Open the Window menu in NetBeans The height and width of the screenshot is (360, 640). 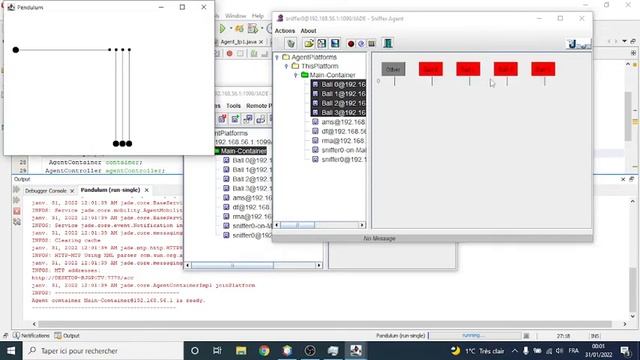coord(236,16)
